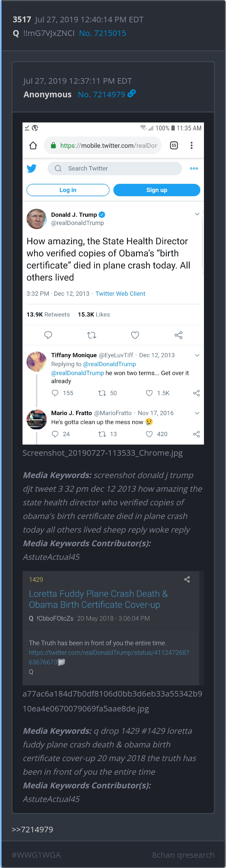
Task: Like Tiffany Monique's reply
Action: click(x=149, y=393)
